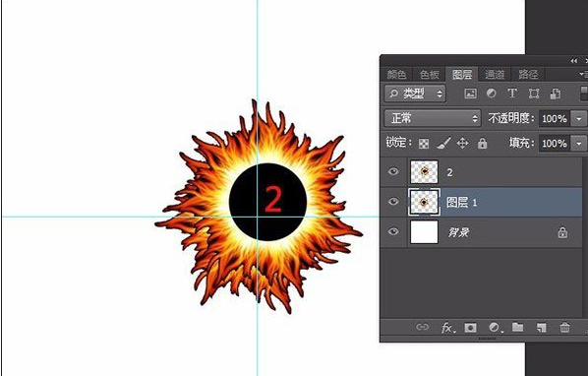Open the 不透明度 opacity slider arrow
The width and height of the screenshot is (588, 376).
579,119
